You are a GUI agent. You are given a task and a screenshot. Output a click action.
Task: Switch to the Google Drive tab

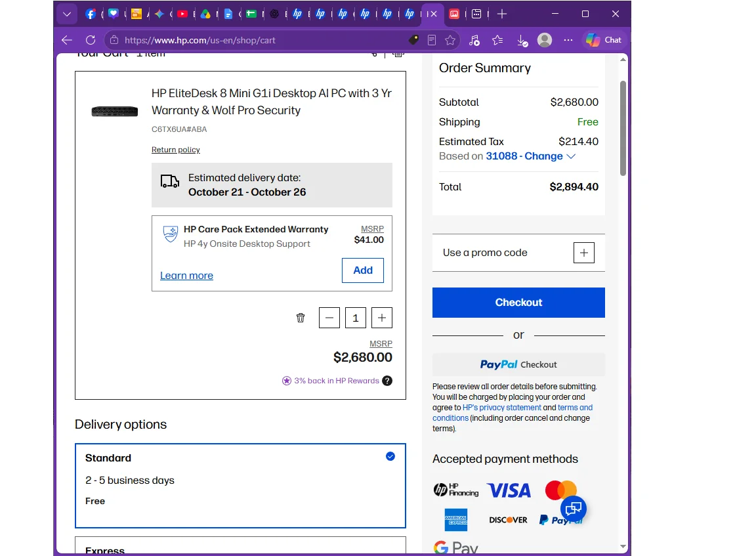click(x=205, y=14)
